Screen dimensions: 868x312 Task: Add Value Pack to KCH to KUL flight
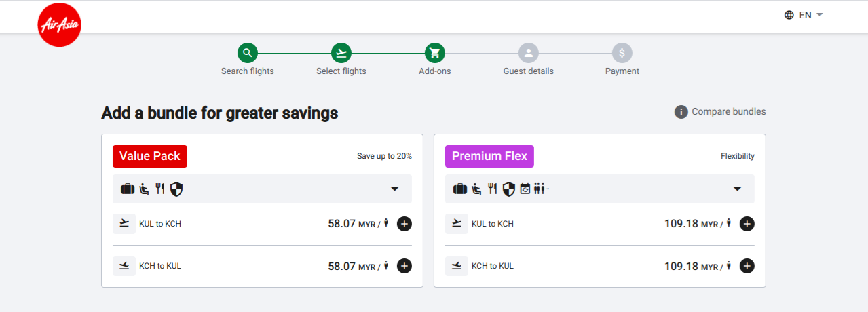404,266
